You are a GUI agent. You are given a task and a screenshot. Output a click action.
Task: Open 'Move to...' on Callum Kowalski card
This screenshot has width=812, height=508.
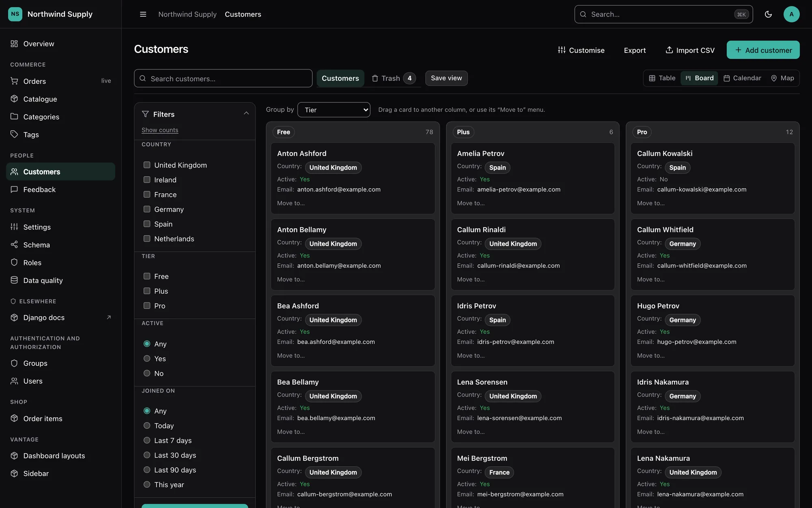(x=651, y=203)
